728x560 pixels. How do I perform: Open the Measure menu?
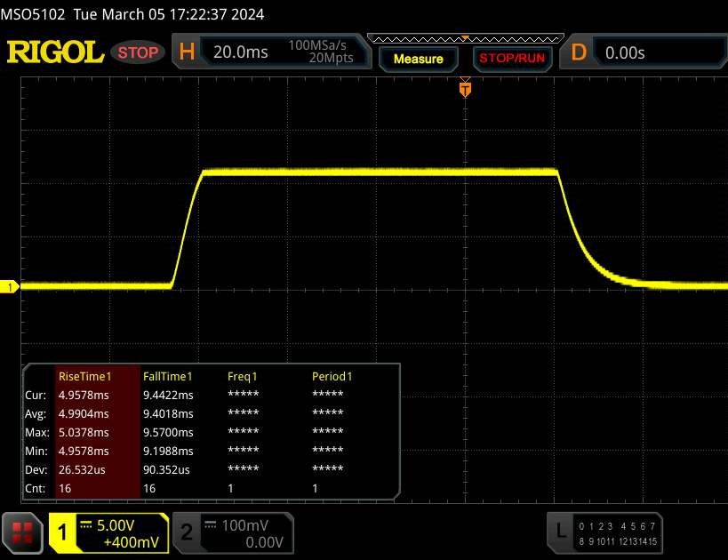[x=419, y=59]
